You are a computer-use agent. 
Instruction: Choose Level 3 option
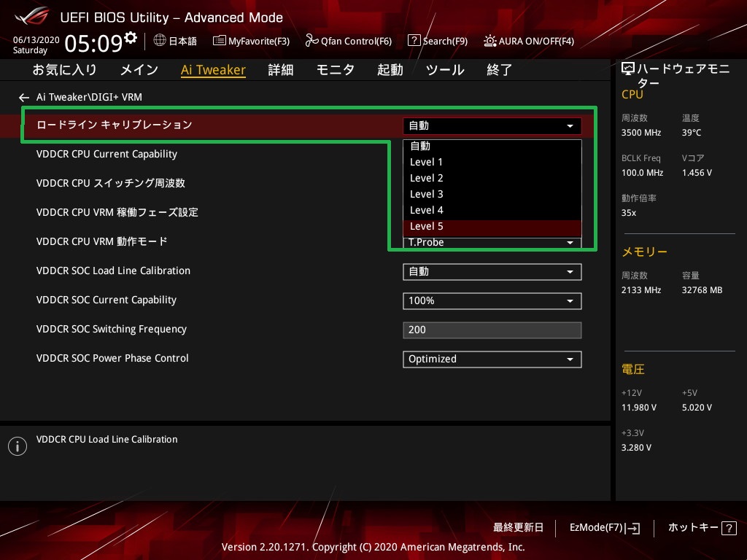(x=492, y=194)
